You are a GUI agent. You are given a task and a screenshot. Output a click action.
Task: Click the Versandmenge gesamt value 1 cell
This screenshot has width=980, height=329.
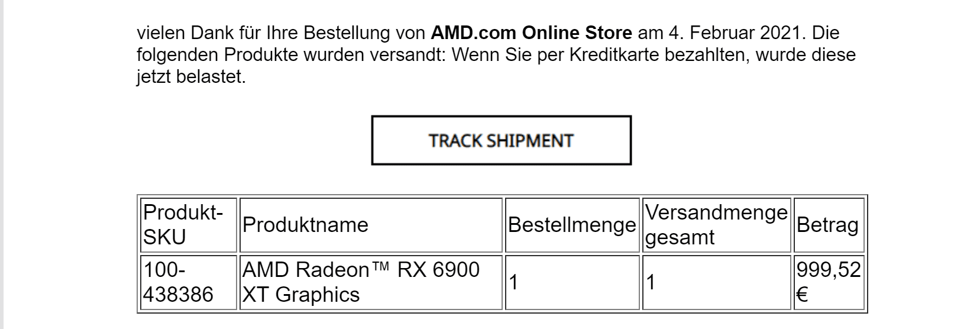(x=716, y=282)
